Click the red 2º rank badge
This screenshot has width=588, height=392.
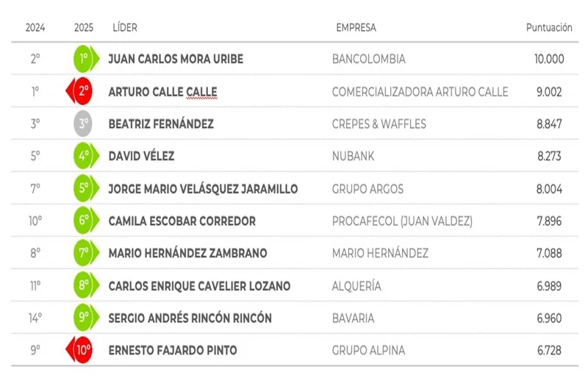(83, 92)
